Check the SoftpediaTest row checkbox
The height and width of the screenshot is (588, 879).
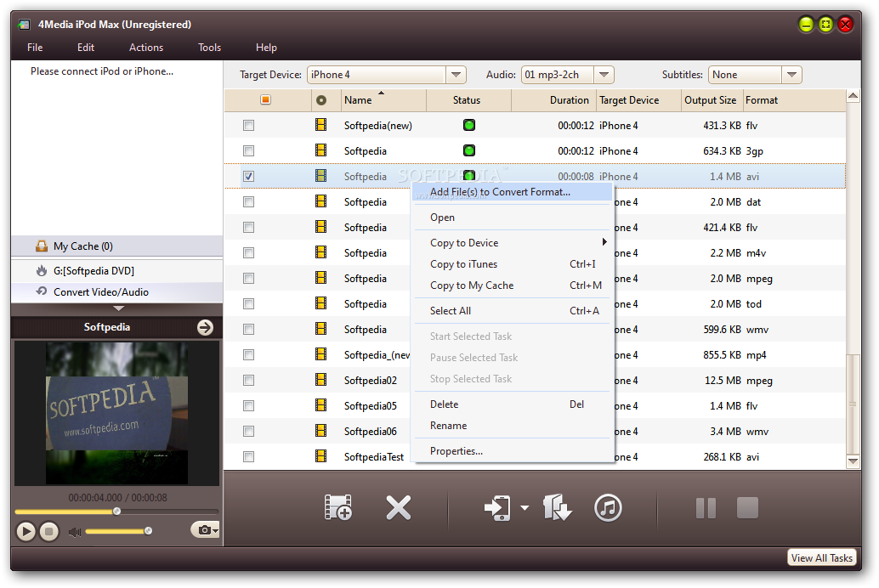[x=248, y=457]
